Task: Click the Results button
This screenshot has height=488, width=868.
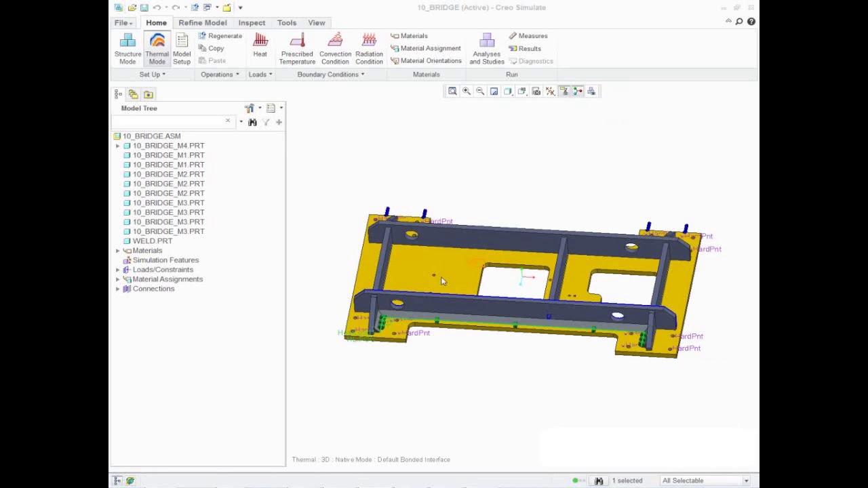Action: [x=525, y=49]
